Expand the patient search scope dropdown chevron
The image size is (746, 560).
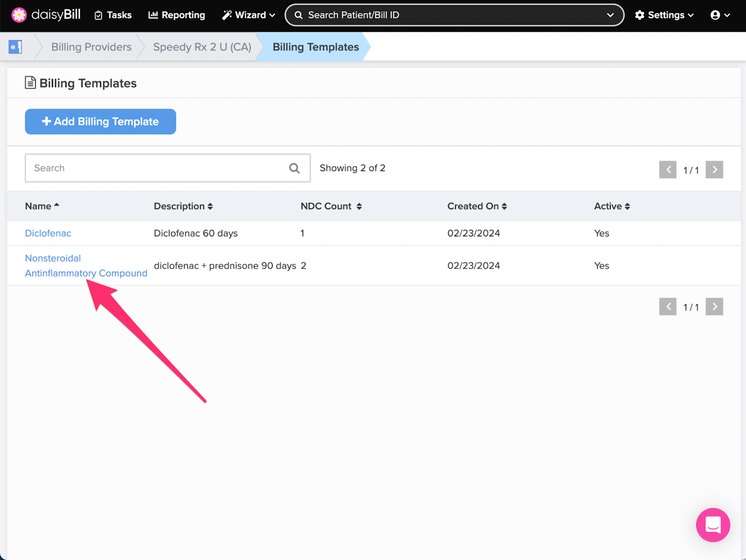click(x=611, y=14)
